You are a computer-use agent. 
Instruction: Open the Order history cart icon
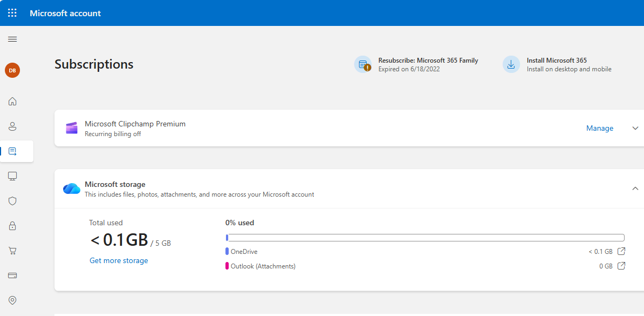tap(12, 251)
